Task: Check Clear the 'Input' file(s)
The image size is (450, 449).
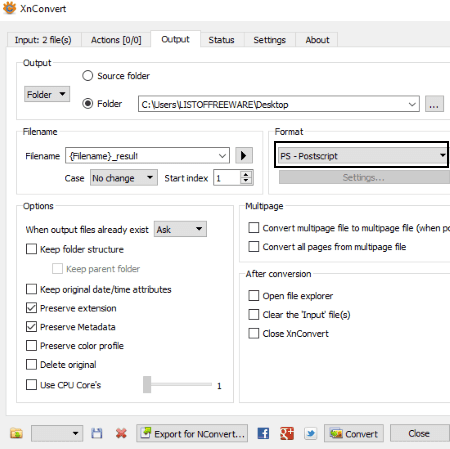Action: click(254, 314)
